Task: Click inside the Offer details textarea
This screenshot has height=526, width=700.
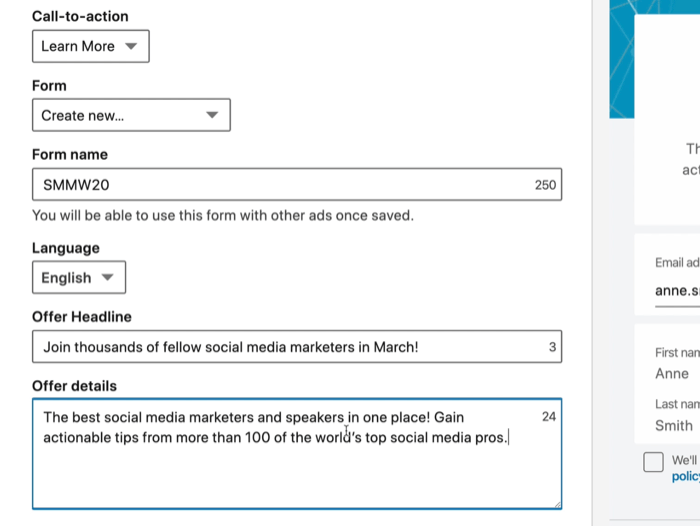Action: (290, 470)
